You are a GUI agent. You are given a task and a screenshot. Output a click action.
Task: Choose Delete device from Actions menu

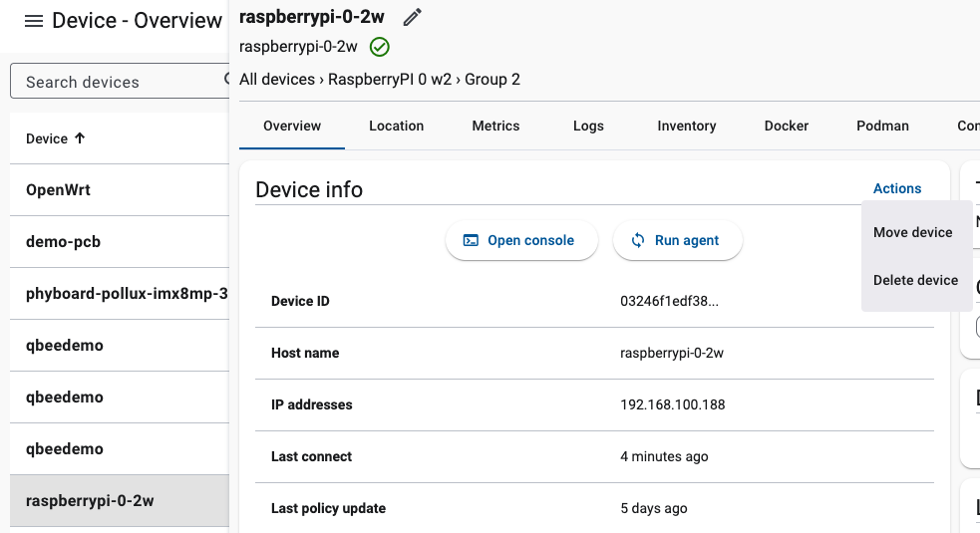pyautogui.click(x=915, y=280)
